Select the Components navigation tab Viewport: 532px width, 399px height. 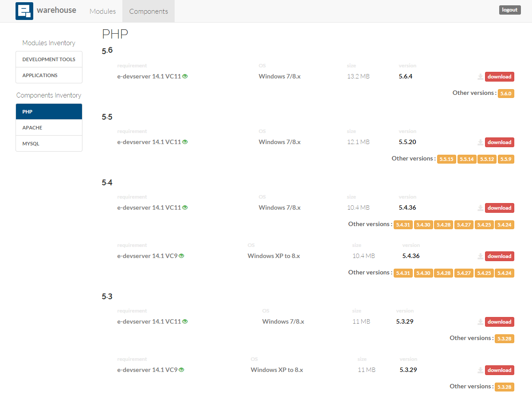(148, 11)
